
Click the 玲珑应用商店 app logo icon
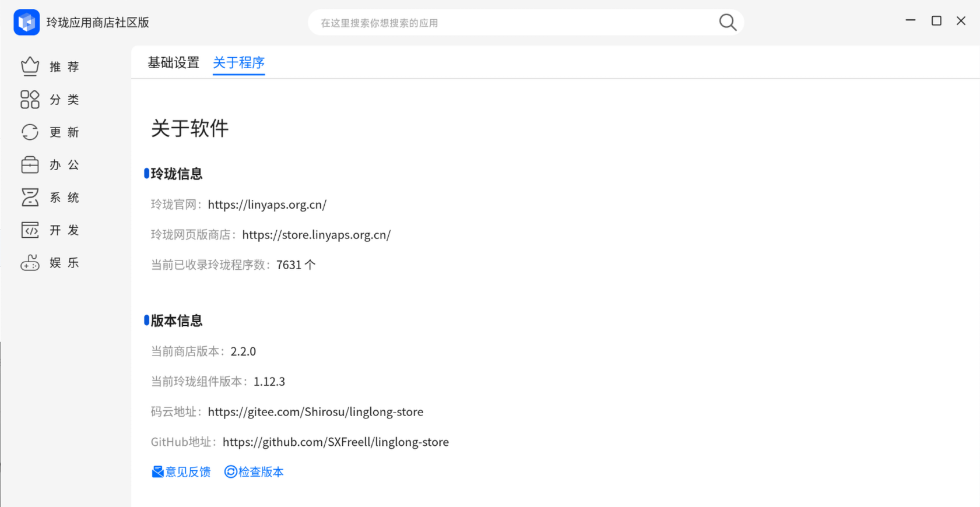(26, 22)
